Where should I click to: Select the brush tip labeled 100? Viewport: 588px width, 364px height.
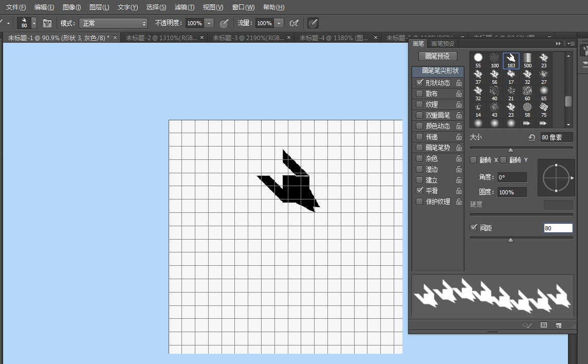pos(494,60)
